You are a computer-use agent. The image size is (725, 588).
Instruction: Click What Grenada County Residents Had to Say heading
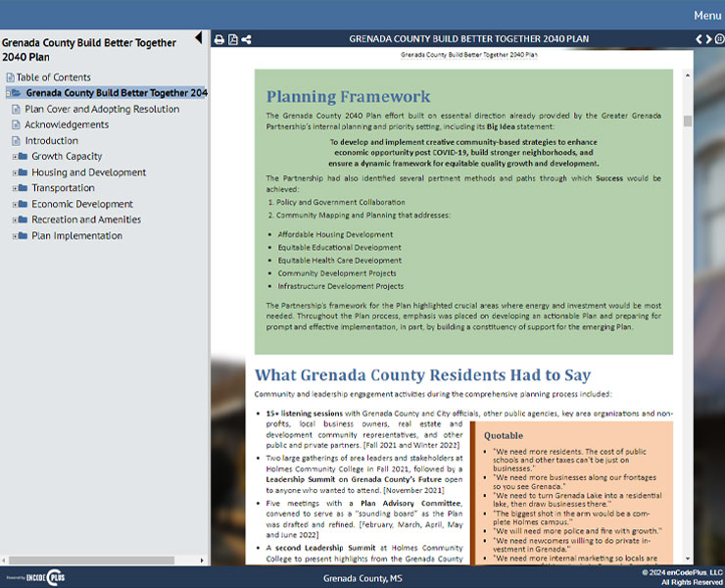pos(422,374)
